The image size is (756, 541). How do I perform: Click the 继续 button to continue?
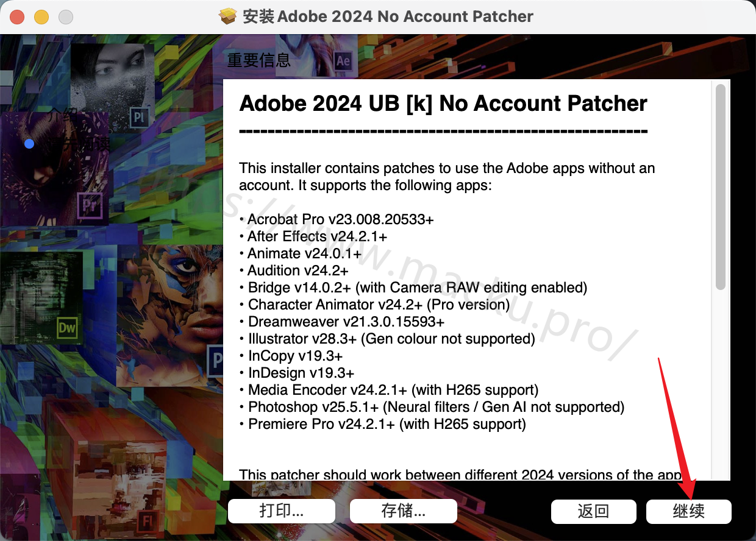coord(689,511)
